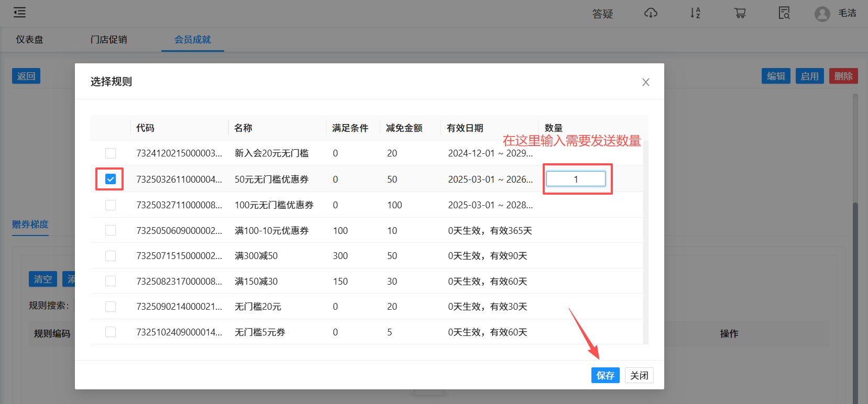Click the 关闭 button
This screenshot has width=868, height=404.
click(639, 375)
